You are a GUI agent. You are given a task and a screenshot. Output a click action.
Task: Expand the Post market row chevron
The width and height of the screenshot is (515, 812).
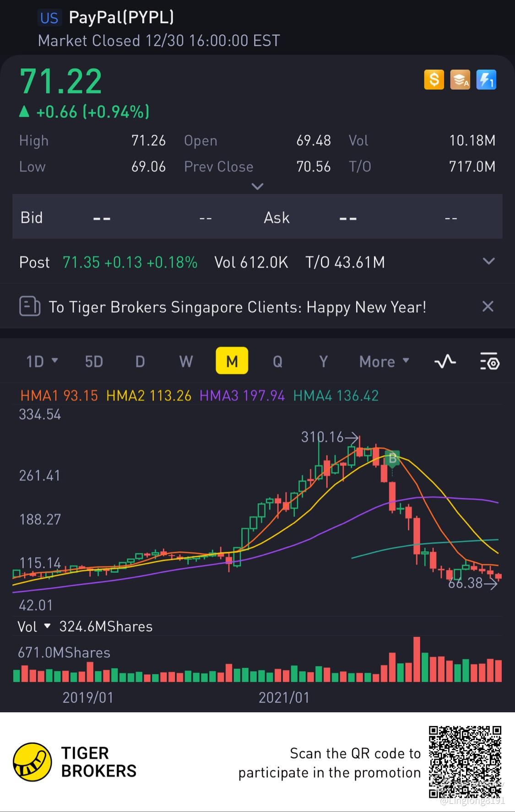click(489, 262)
